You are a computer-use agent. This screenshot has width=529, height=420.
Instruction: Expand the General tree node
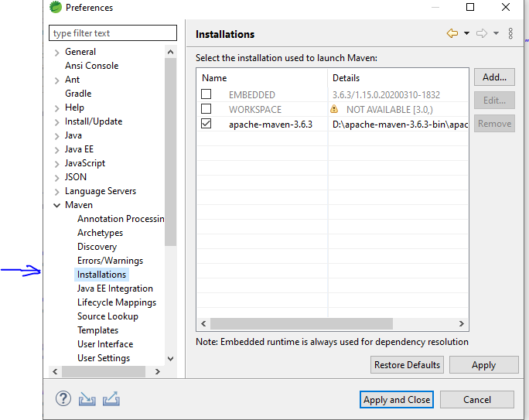pos(57,53)
